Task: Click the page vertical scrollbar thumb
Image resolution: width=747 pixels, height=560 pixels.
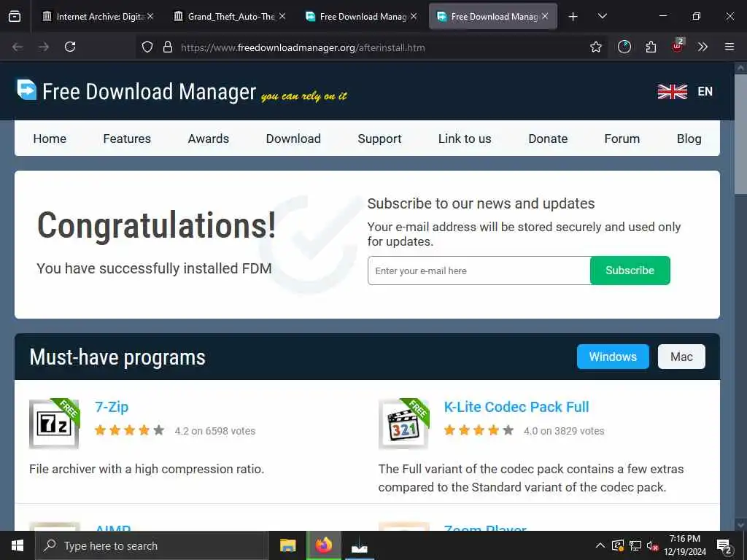Action: pyautogui.click(x=740, y=134)
